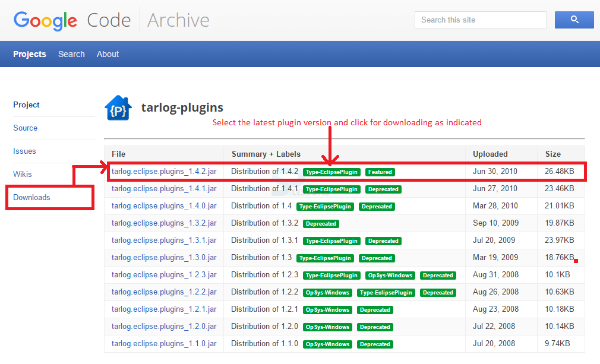Open the Projects navigation tab
The height and width of the screenshot is (364, 600).
pyautogui.click(x=30, y=54)
